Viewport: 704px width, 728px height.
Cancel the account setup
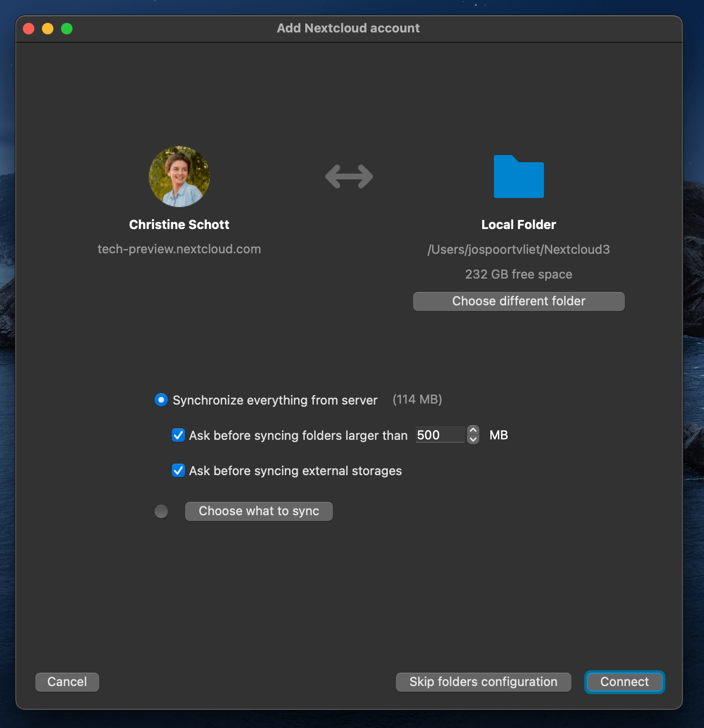point(67,682)
